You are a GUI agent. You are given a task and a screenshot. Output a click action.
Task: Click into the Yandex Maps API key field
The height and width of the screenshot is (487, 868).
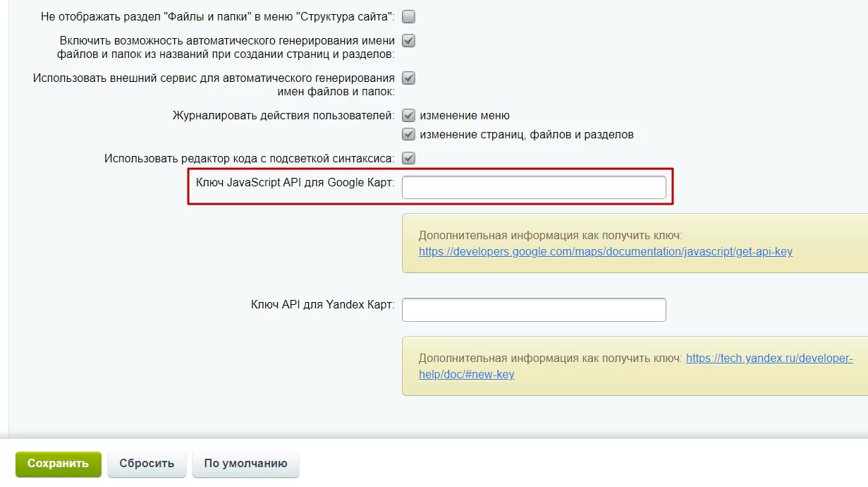[534, 309]
